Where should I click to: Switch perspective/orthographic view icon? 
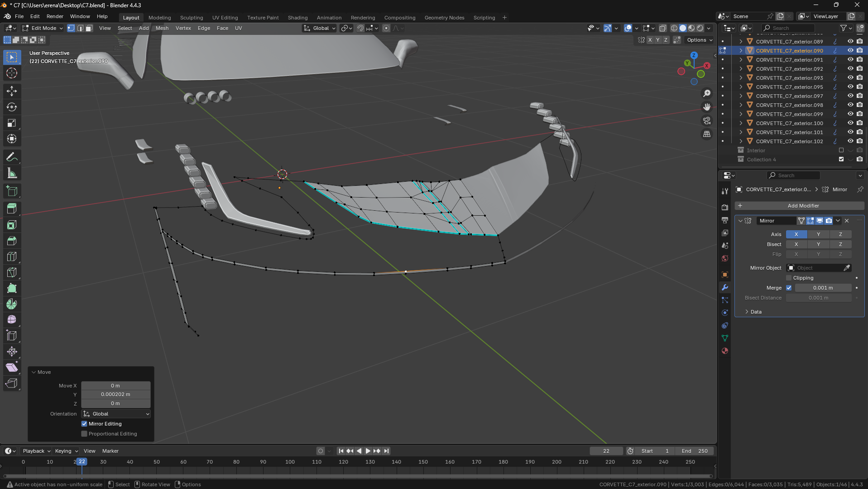707,134
